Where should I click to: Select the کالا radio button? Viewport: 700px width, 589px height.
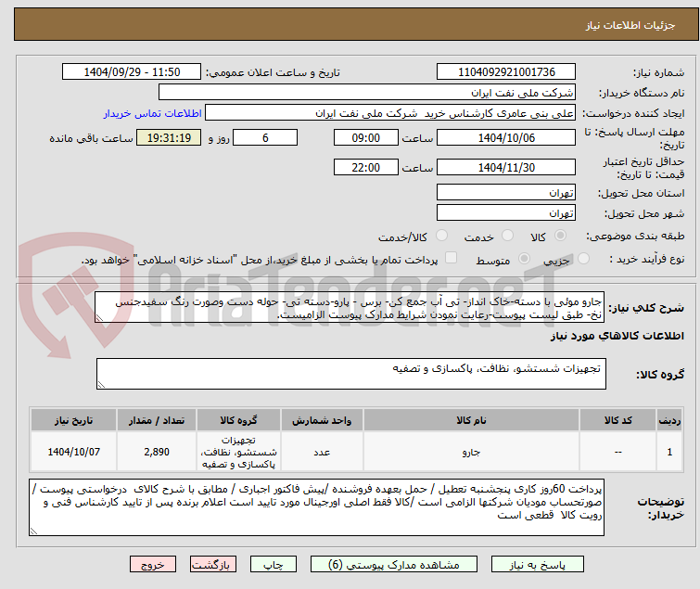(x=560, y=236)
